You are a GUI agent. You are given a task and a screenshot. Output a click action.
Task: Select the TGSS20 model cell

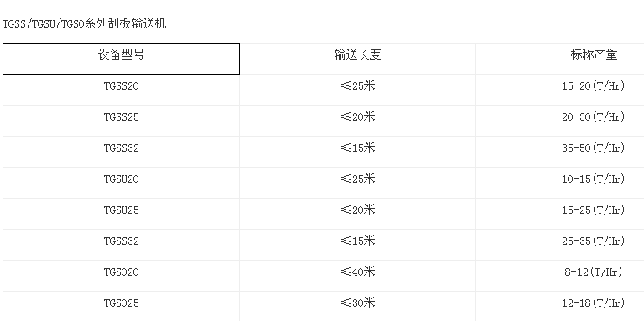(x=121, y=90)
